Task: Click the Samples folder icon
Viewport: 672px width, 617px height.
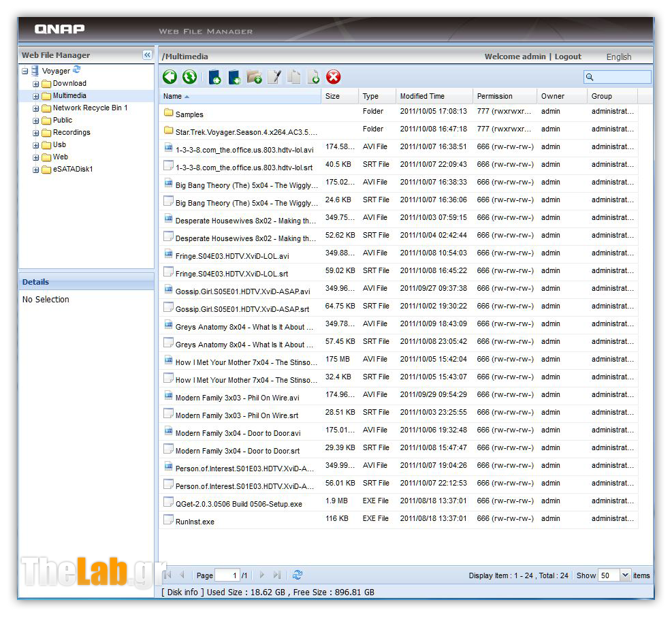Action: pos(168,113)
